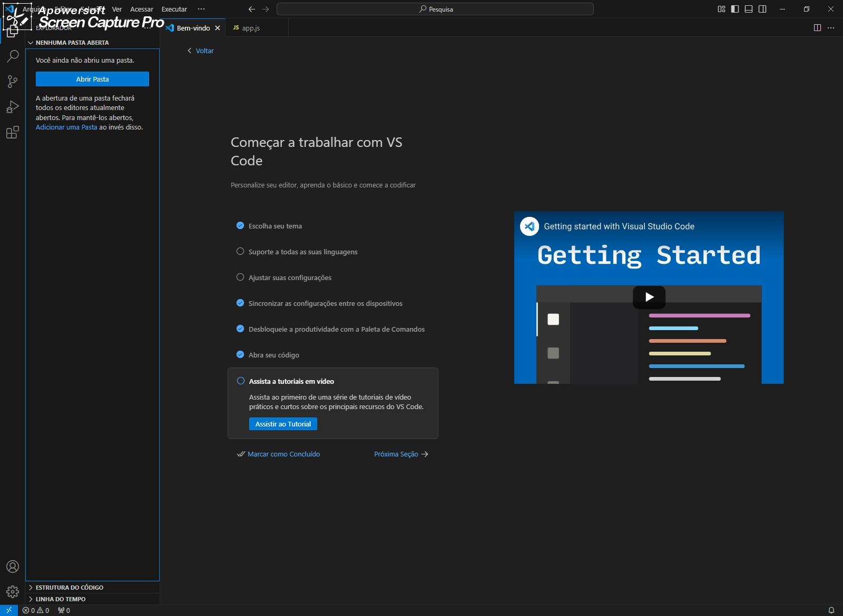
Task: Select 'Suporte a todas as suas linguagens' text
Action: pos(303,252)
